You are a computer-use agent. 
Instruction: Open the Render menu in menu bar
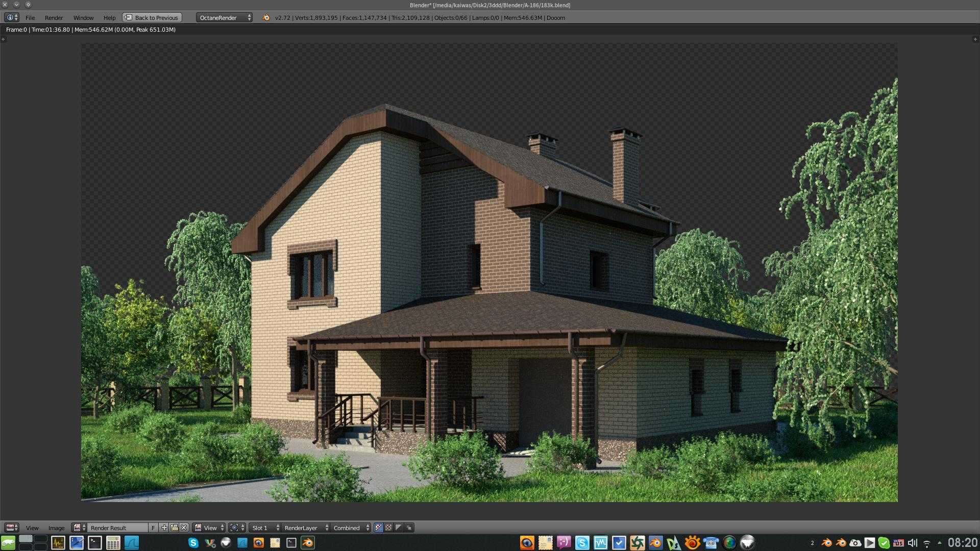(53, 17)
